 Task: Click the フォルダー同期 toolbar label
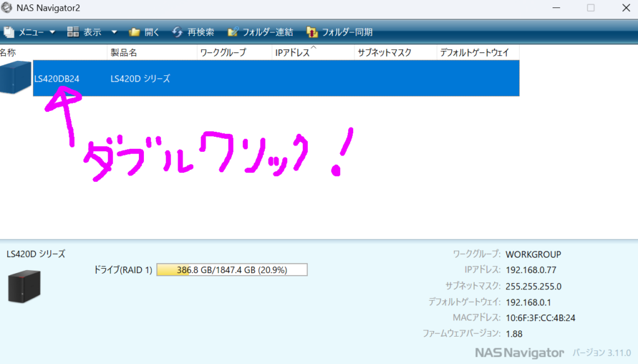pos(347,32)
